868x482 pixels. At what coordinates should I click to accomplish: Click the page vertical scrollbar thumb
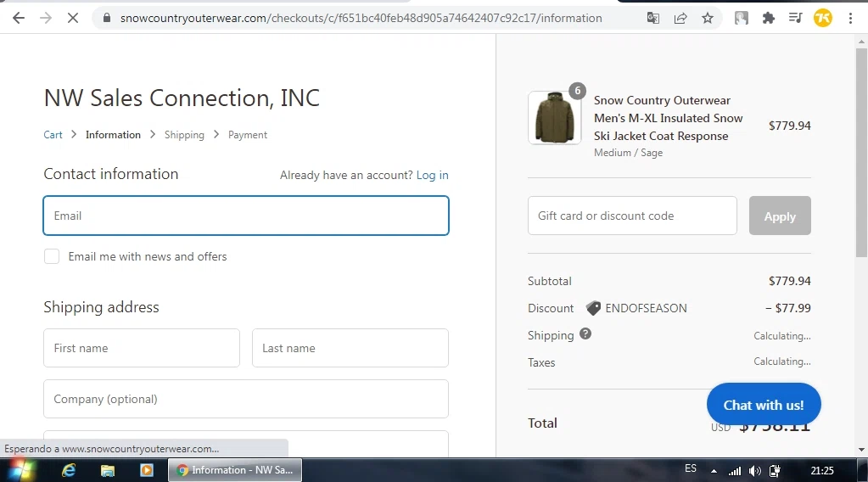861,153
